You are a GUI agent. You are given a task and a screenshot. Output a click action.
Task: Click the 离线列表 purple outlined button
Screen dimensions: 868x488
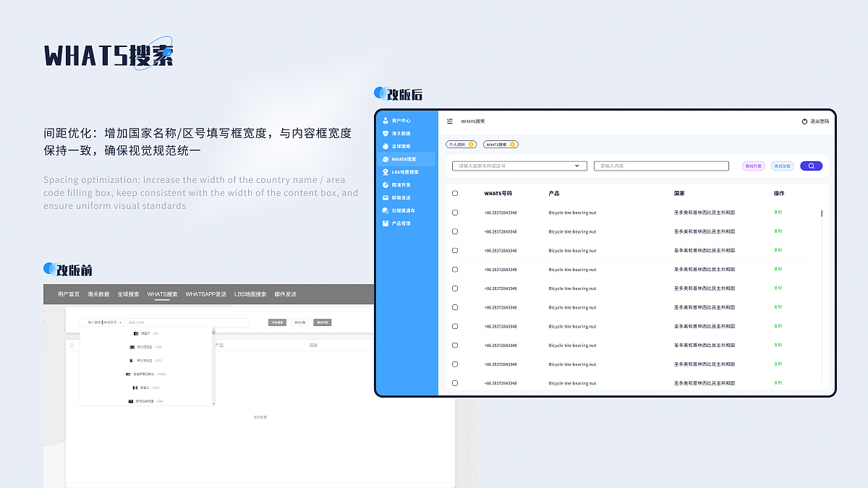pyautogui.click(x=754, y=166)
